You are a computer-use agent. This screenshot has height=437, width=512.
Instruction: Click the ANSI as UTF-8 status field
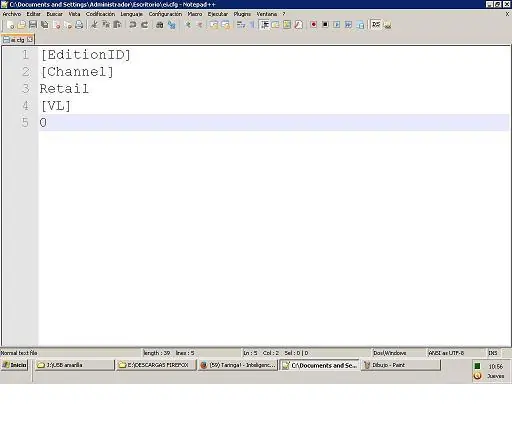click(x=456, y=353)
